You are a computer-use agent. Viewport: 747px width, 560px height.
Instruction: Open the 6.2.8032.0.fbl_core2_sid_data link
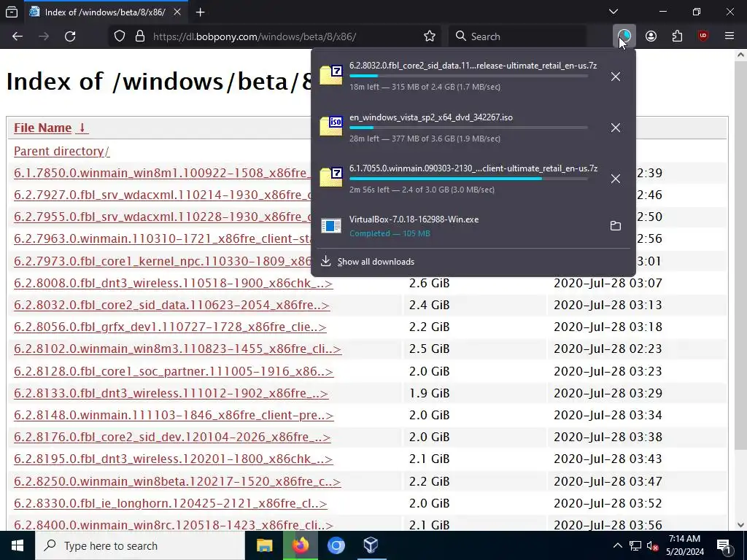pos(171,306)
